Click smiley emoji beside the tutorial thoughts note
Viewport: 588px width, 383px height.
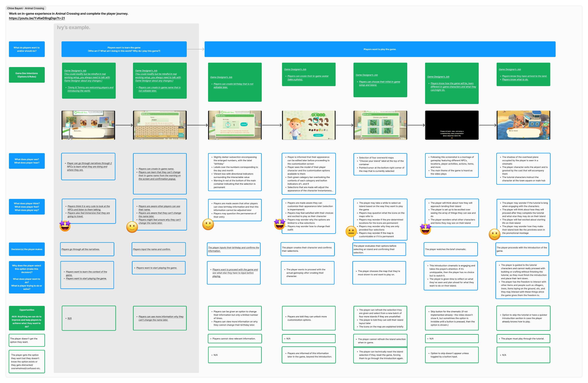point(494,234)
